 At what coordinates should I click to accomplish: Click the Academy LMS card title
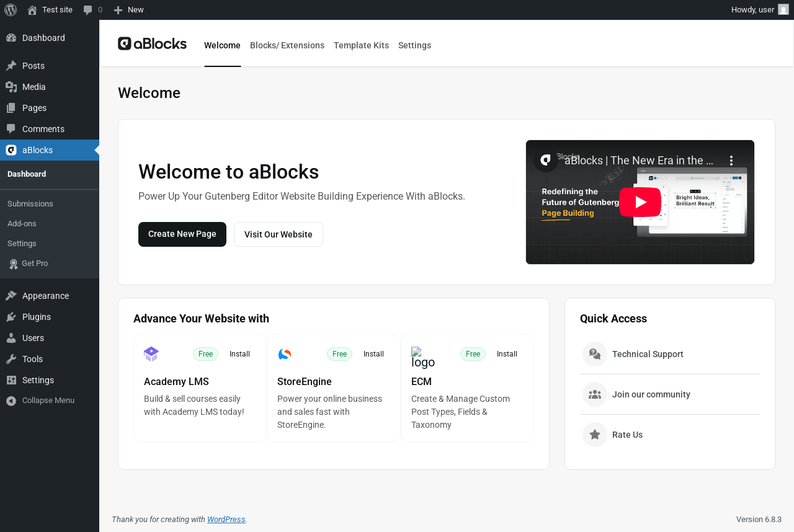click(176, 382)
